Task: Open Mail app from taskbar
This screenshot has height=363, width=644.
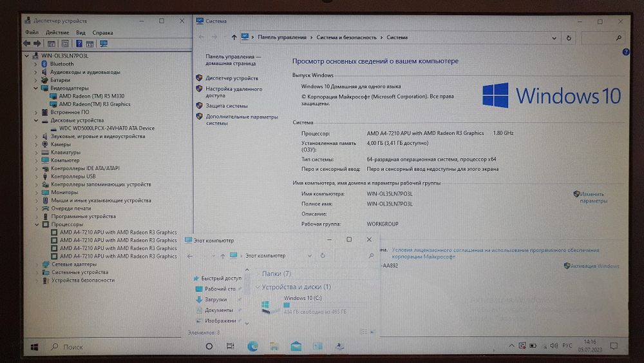Action: 296,346
